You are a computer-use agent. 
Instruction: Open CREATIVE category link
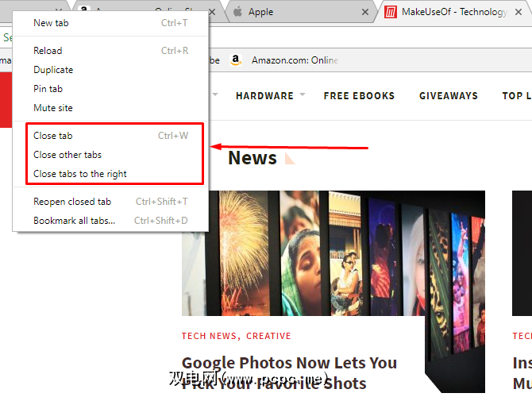click(x=268, y=336)
